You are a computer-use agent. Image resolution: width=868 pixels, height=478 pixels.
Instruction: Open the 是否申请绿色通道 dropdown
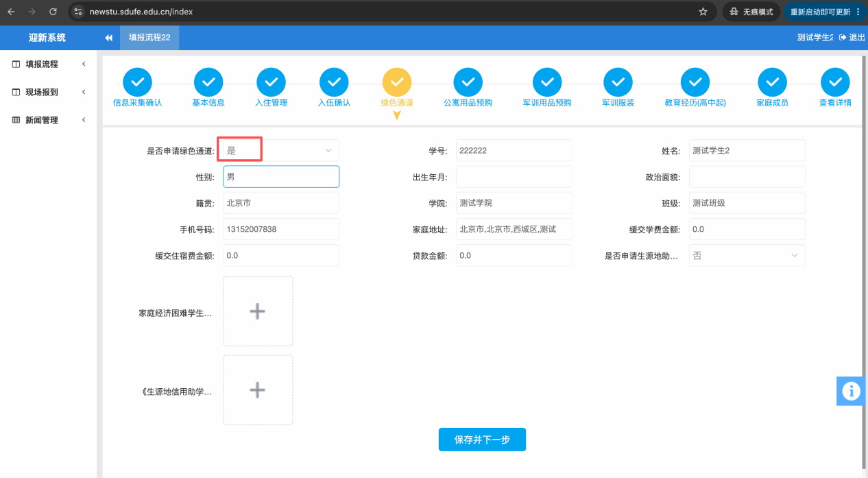pyautogui.click(x=281, y=150)
